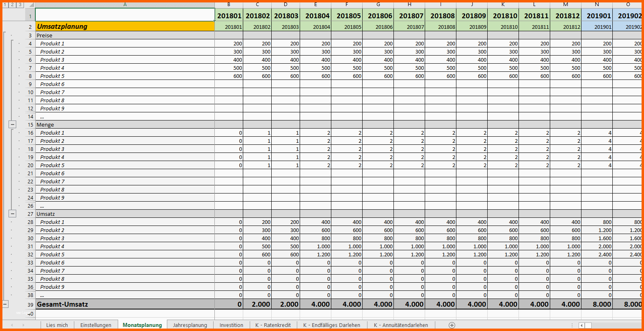Select Produkt 2 in row 29

125,230
